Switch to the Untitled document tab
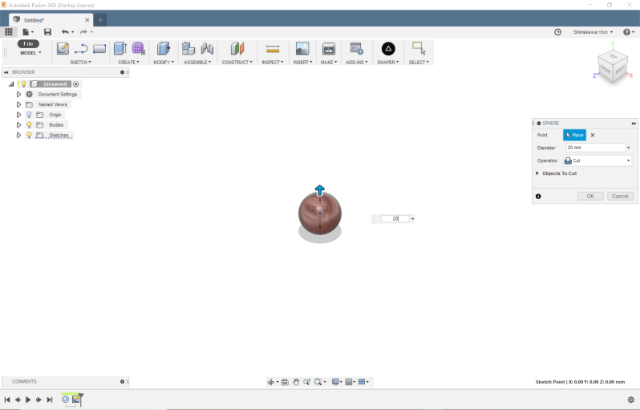The width and height of the screenshot is (640, 410). [x=51, y=20]
